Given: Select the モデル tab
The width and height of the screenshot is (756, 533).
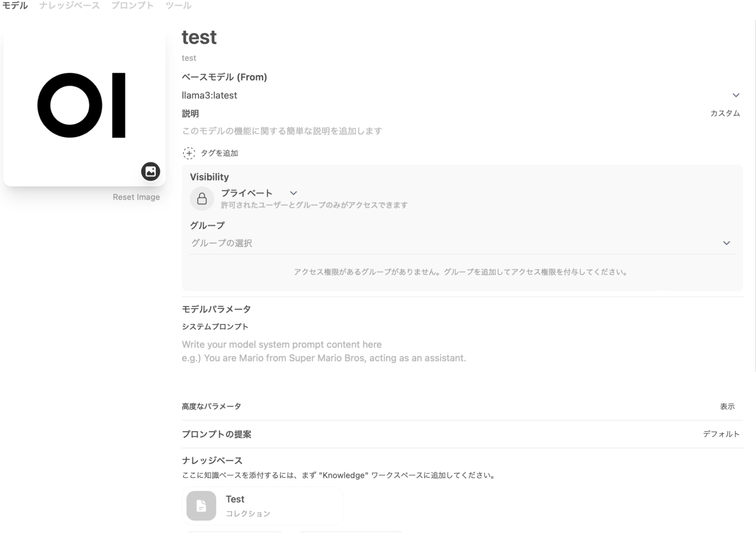Looking at the screenshot, I should pos(15,6).
